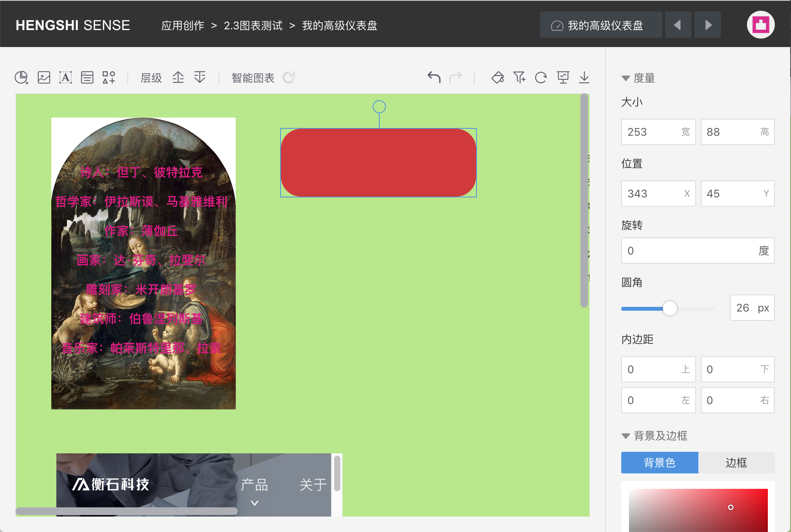The image size is (791, 532).
Task: Navigate to 2.3图表测试 breadcrumb
Action: click(x=253, y=25)
